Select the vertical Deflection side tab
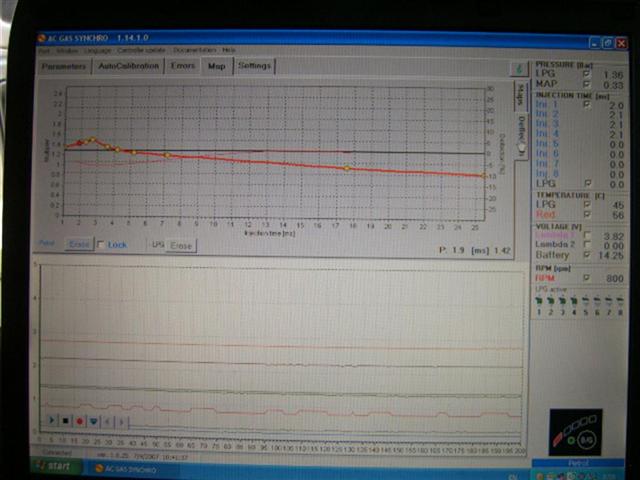The height and width of the screenshot is (480, 640). pos(521,135)
